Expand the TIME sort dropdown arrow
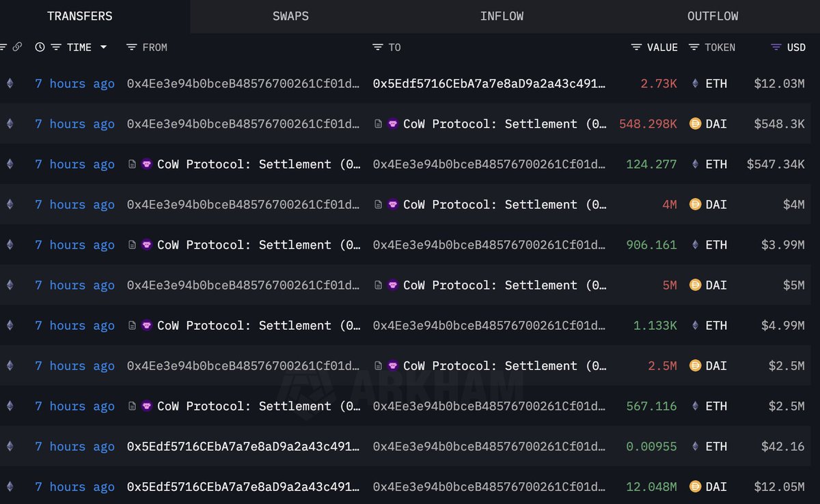Image resolution: width=820 pixels, height=504 pixels. pyautogui.click(x=104, y=47)
